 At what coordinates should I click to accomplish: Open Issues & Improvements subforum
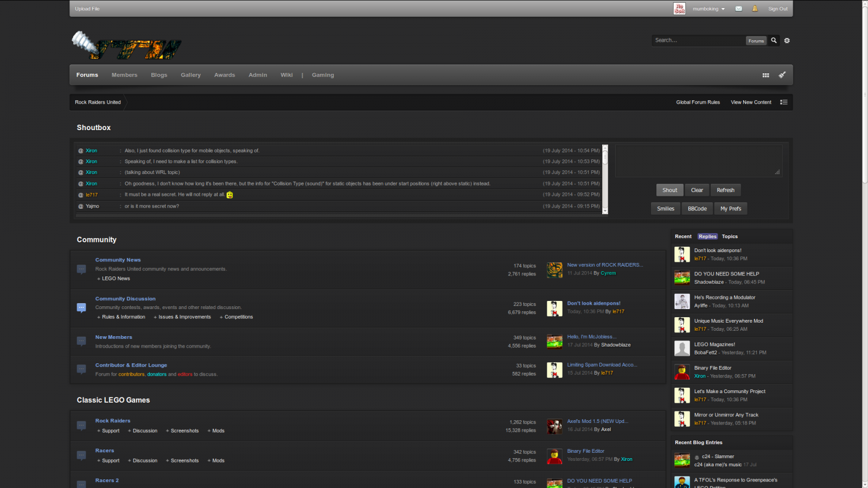(184, 317)
